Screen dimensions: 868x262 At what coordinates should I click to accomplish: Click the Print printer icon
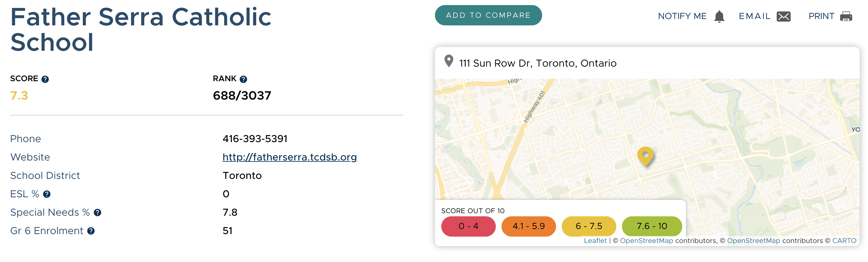(846, 16)
